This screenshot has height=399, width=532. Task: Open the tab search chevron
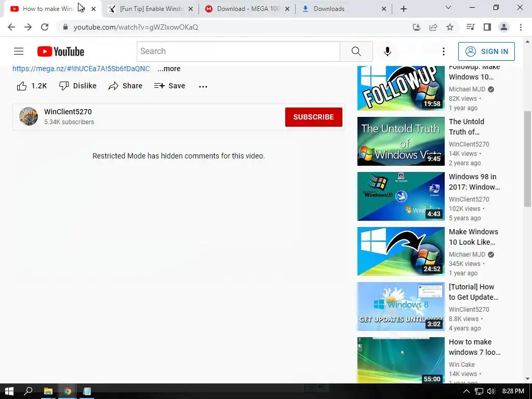click(x=448, y=7)
